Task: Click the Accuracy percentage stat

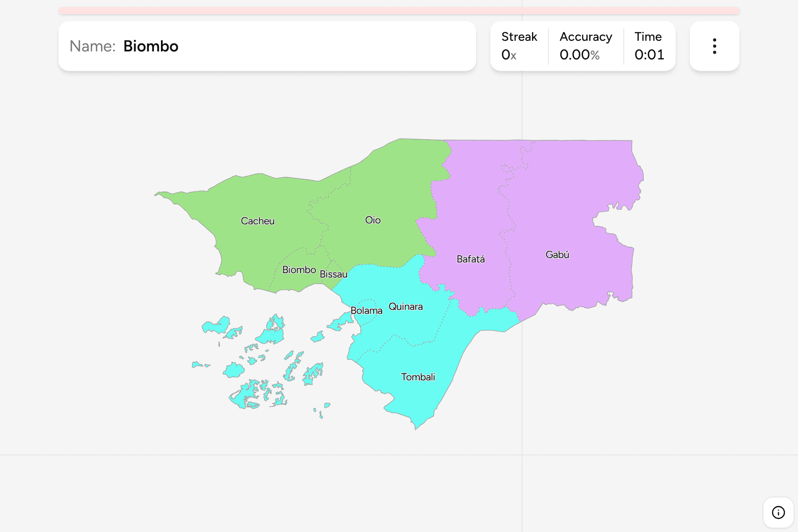Action: [x=586, y=46]
